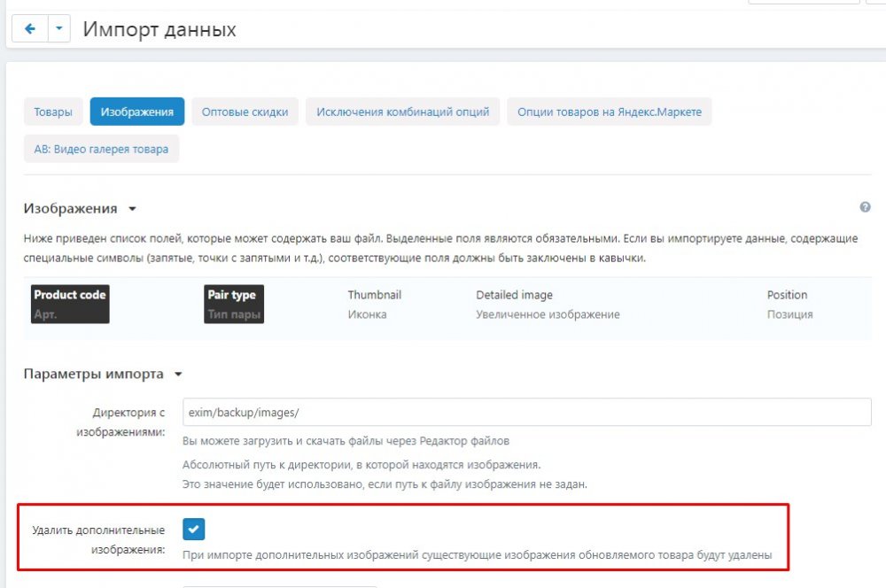Click the Position field label
Viewport: 886px width, 588px height.
coord(787,295)
